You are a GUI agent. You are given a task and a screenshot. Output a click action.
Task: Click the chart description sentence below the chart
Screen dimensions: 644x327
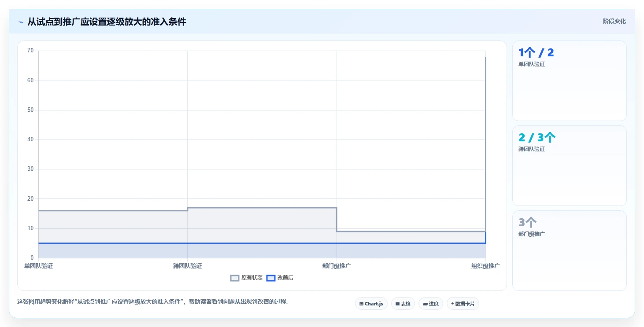tap(153, 302)
